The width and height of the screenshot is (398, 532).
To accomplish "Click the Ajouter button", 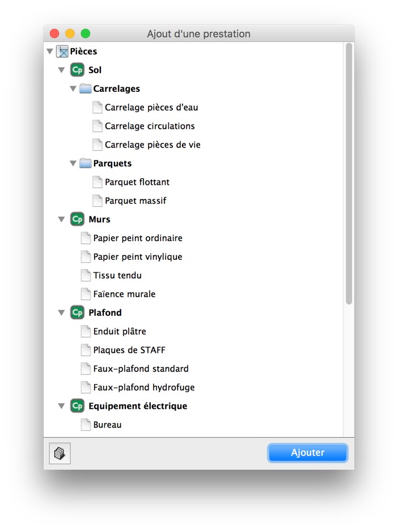I will click(x=308, y=453).
